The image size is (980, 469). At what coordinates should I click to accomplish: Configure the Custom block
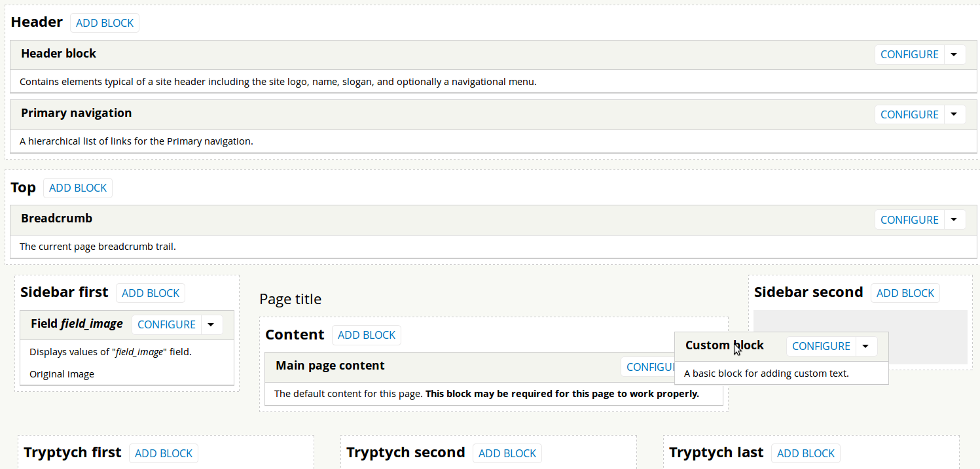[x=821, y=346]
